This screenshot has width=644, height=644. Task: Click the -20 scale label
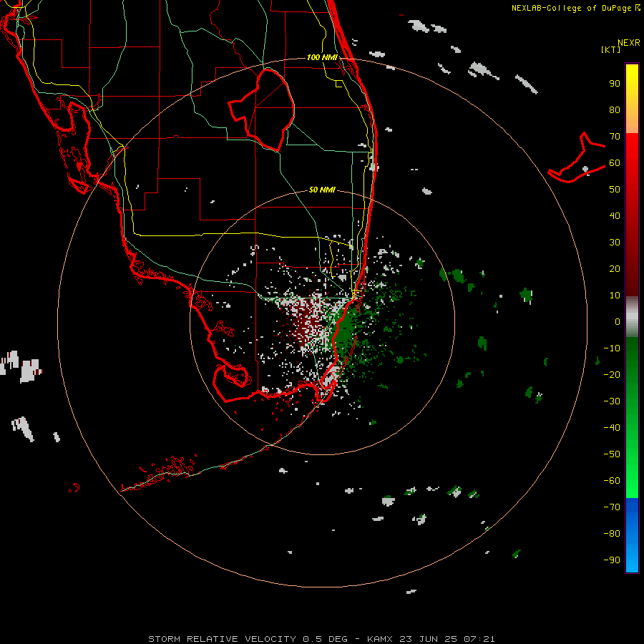612,375
